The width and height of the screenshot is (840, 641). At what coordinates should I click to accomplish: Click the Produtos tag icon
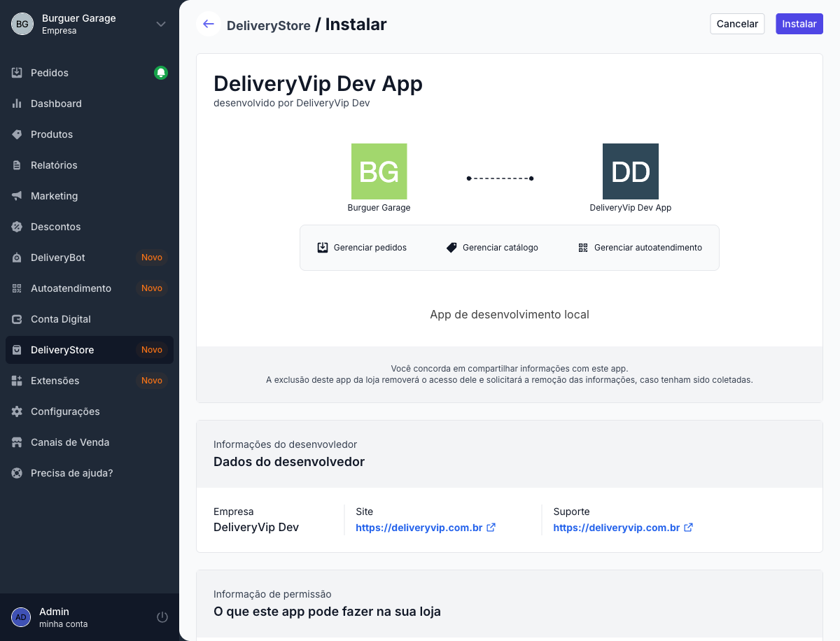point(17,134)
